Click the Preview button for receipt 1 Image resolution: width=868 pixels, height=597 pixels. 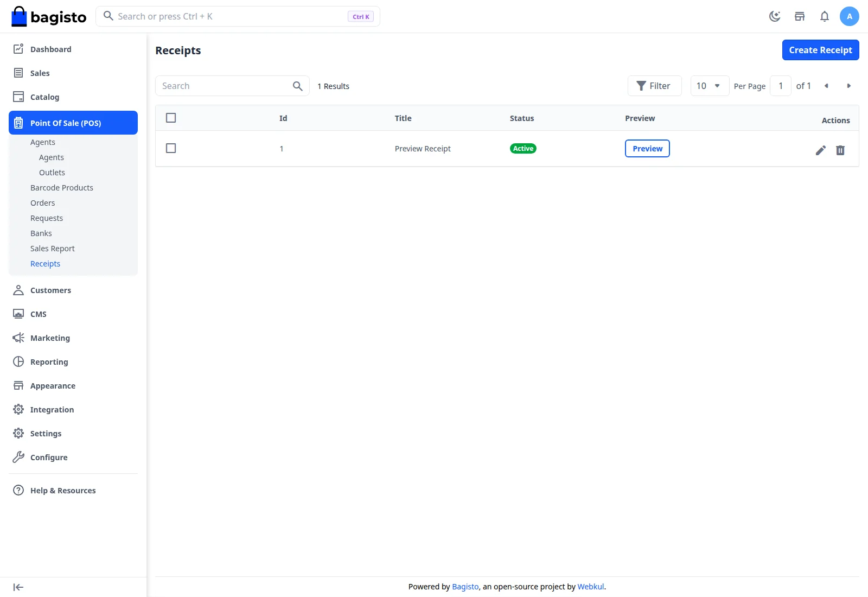pos(647,149)
